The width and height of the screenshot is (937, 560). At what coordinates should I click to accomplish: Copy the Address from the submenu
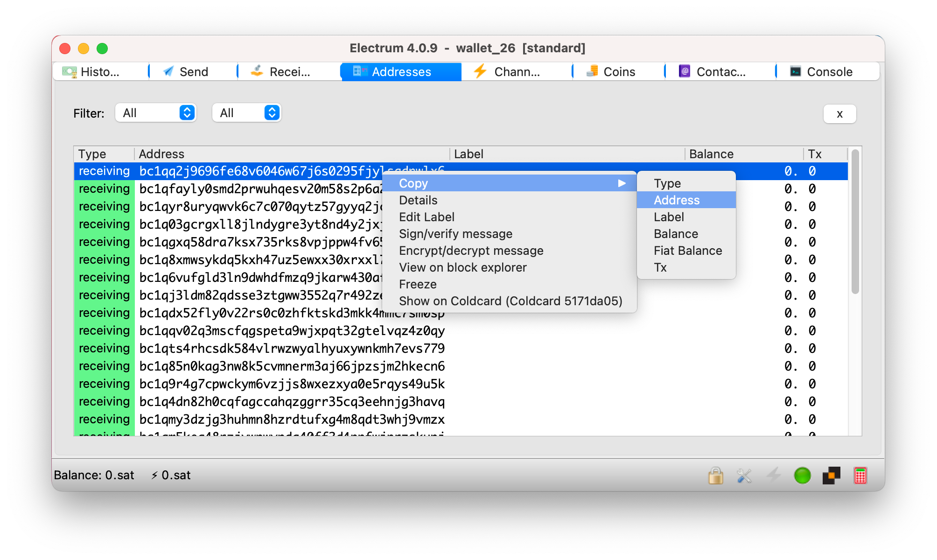point(686,200)
